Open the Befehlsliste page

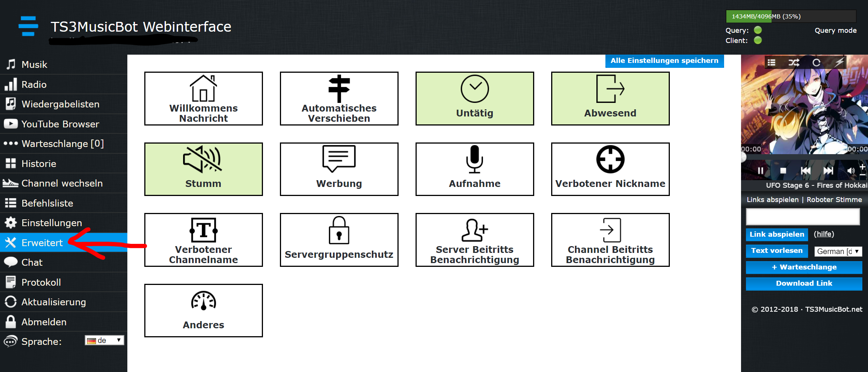click(64, 203)
